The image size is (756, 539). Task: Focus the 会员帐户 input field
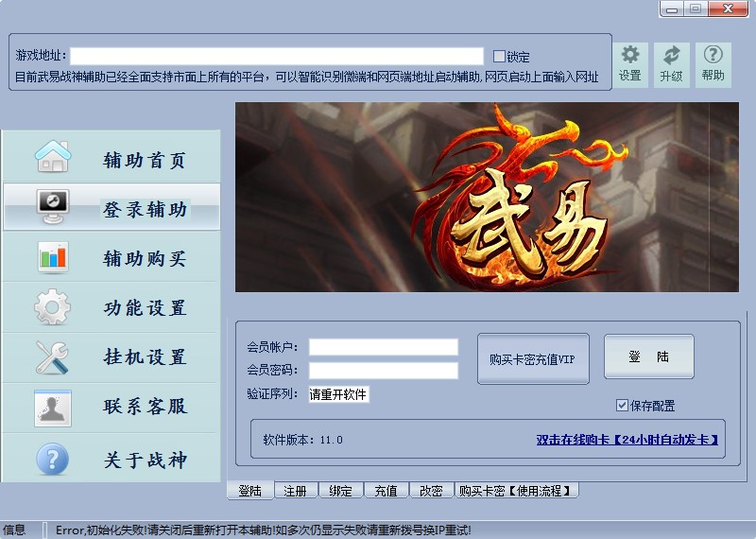click(384, 347)
